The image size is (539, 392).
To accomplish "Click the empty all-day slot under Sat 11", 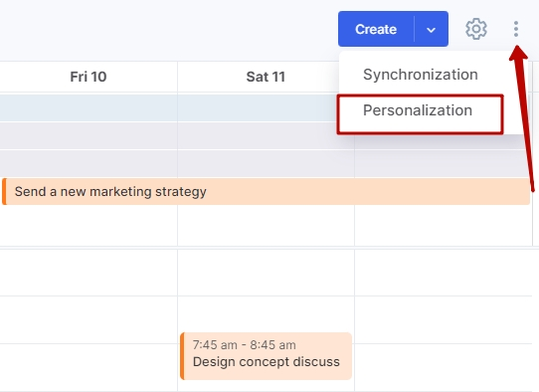I will click(x=266, y=225).
